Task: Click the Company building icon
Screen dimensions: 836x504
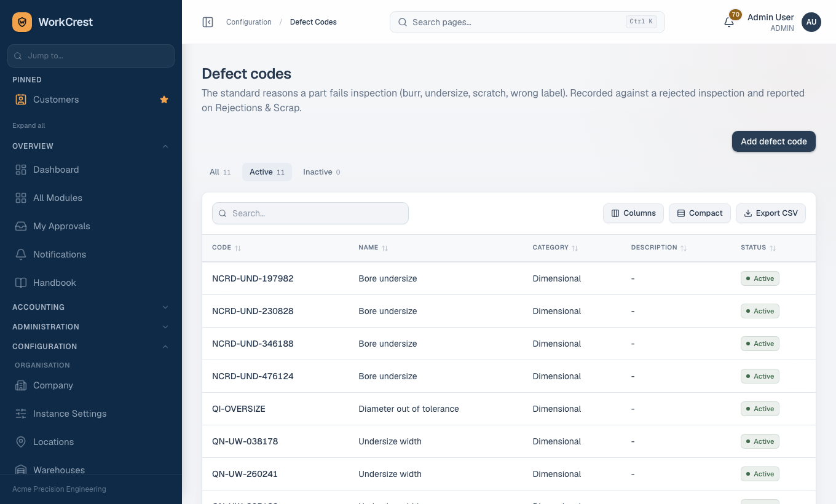Action: pyautogui.click(x=21, y=385)
